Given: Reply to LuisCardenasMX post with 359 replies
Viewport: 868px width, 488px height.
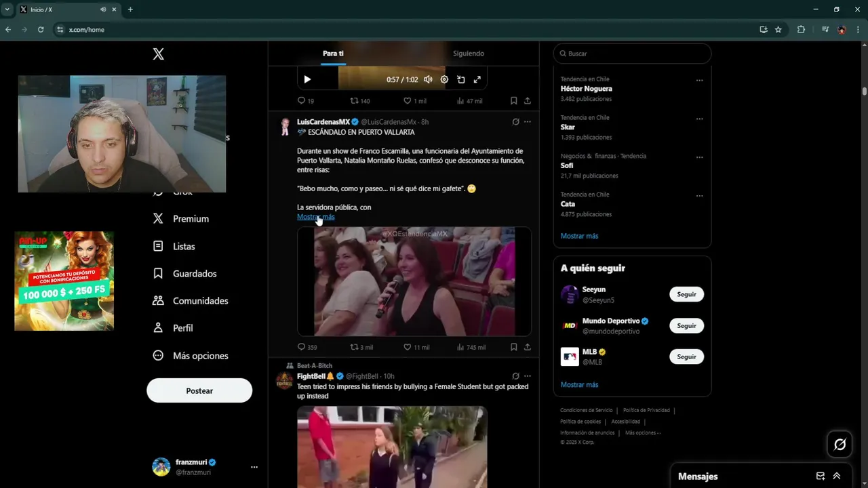Looking at the screenshot, I should pyautogui.click(x=307, y=347).
